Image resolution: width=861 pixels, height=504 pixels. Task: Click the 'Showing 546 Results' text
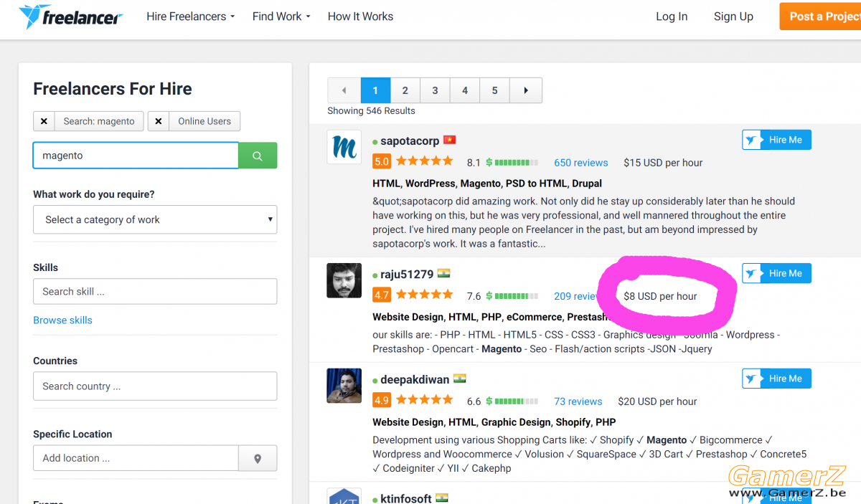pyautogui.click(x=371, y=111)
